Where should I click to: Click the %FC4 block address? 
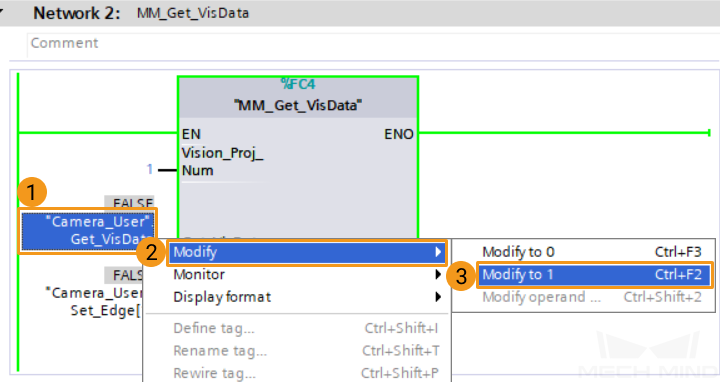click(298, 84)
